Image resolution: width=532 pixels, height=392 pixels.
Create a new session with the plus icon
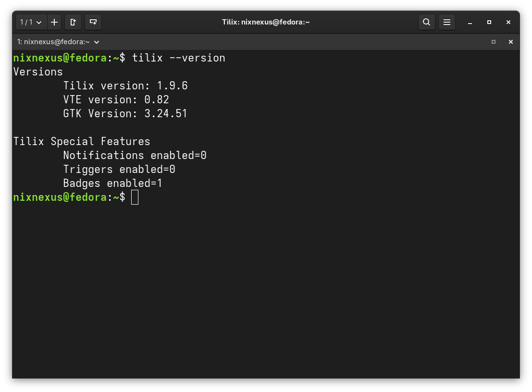point(54,22)
